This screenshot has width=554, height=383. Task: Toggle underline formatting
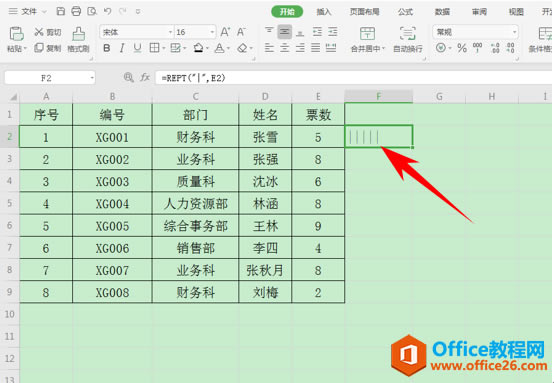[x=137, y=48]
